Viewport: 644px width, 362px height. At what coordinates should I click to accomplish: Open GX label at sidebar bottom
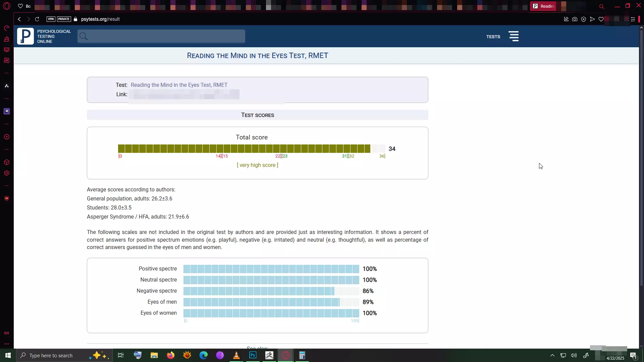(x=6, y=333)
